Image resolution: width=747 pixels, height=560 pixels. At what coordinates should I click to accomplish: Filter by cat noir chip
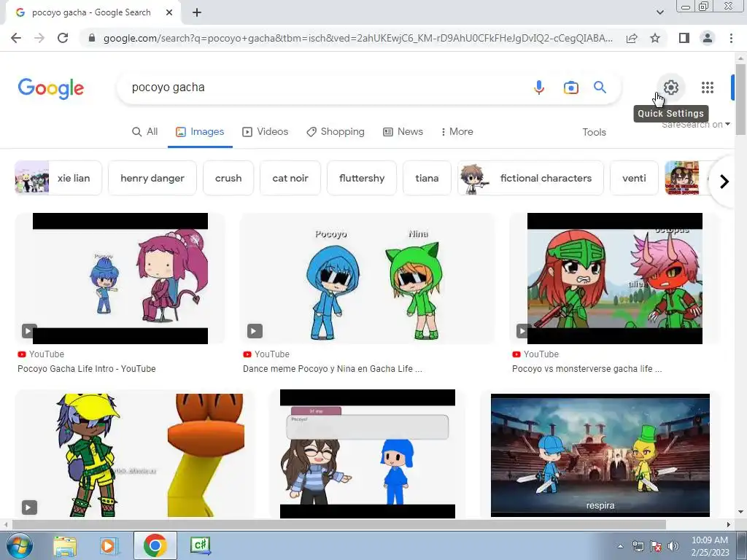point(290,178)
